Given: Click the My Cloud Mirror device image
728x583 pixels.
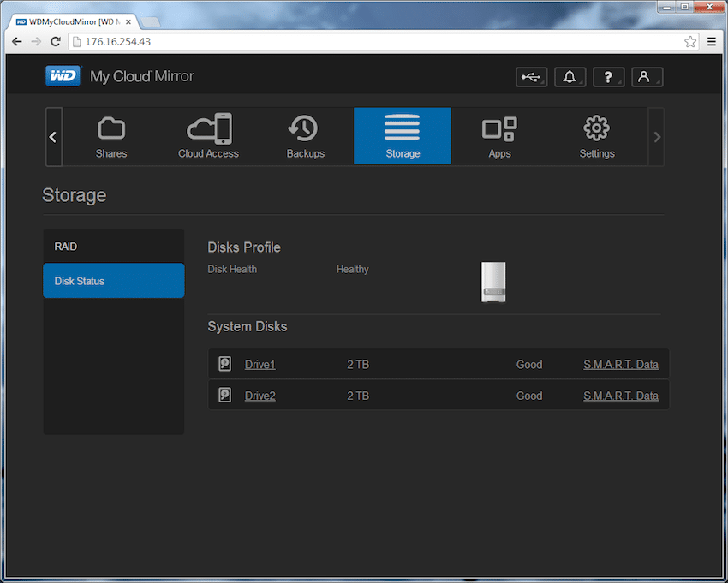Looking at the screenshot, I should [493, 282].
